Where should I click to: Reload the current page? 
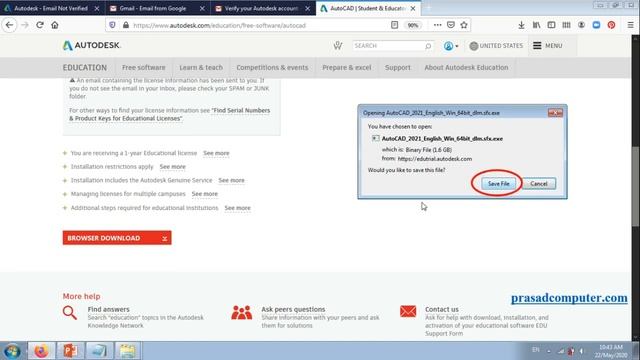(40, 25)
